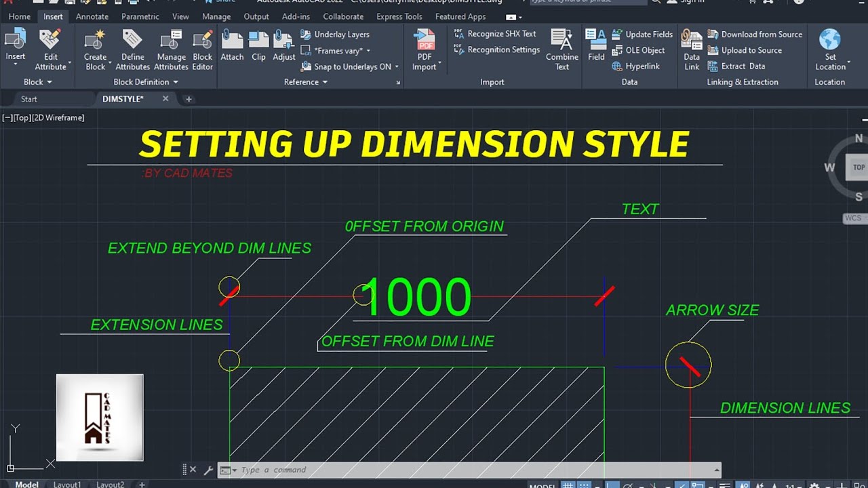This screenshot has height=488, width=868.
Task: Add a new layout with plus
Action: click(x=142, y=485)
